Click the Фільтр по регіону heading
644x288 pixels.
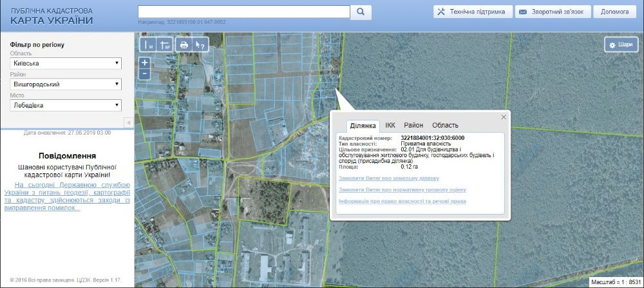click(x=37, y=45)
